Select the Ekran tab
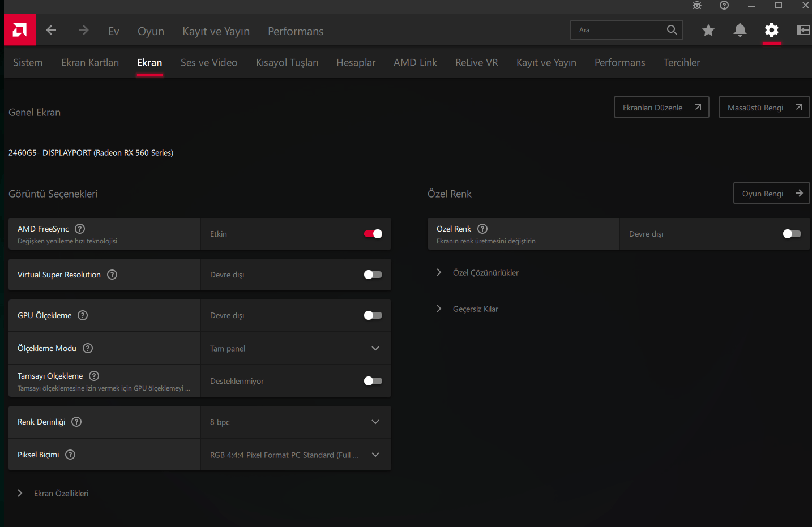812x527 pixels. coord(149,62)
